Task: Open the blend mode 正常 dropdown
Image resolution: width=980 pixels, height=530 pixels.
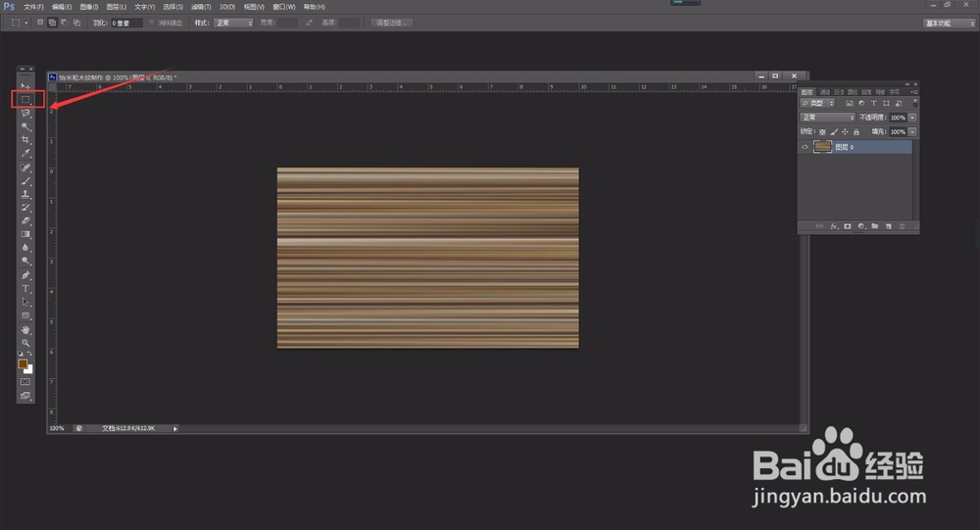Action: click(x=827, y=118)
